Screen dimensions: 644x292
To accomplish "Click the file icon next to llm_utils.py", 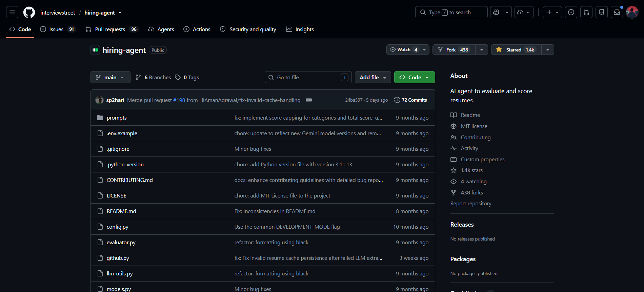I will click(100, 274).
